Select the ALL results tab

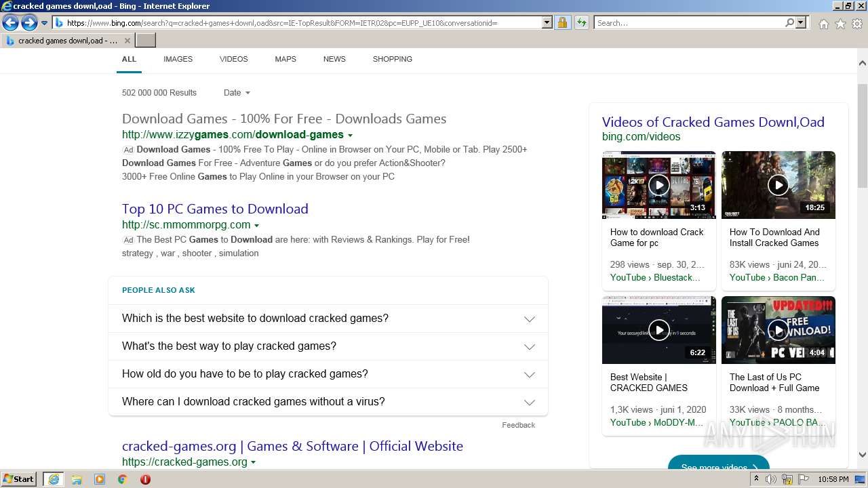129,59
